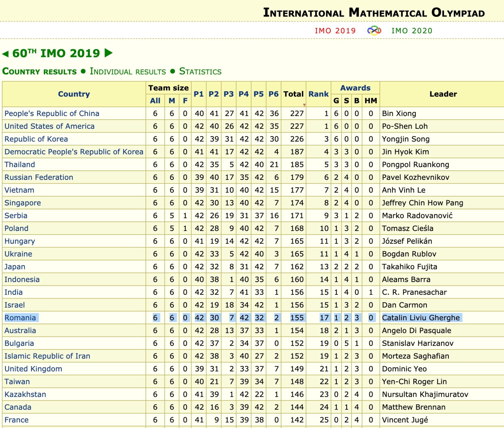Go to previous IMO with left arrow
504x428 pixels.
[5, 54]
